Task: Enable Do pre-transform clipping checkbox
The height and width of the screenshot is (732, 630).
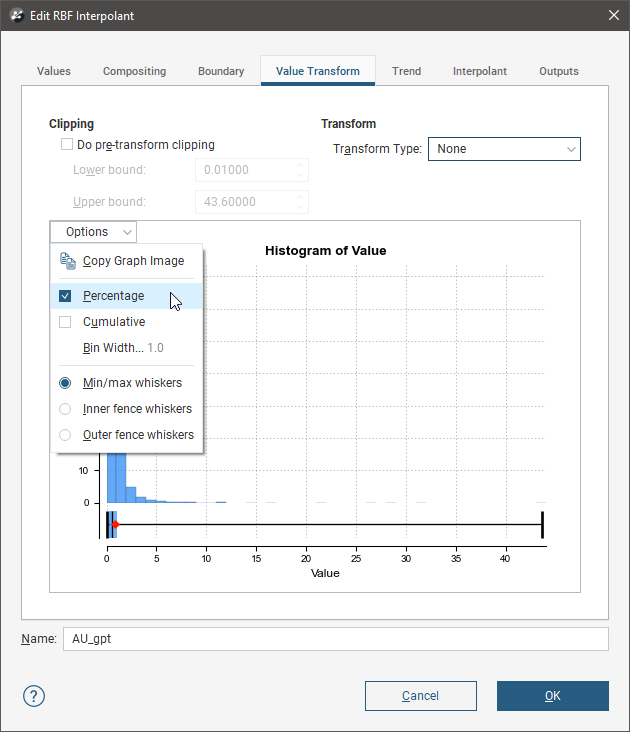Action: [67, 145]
